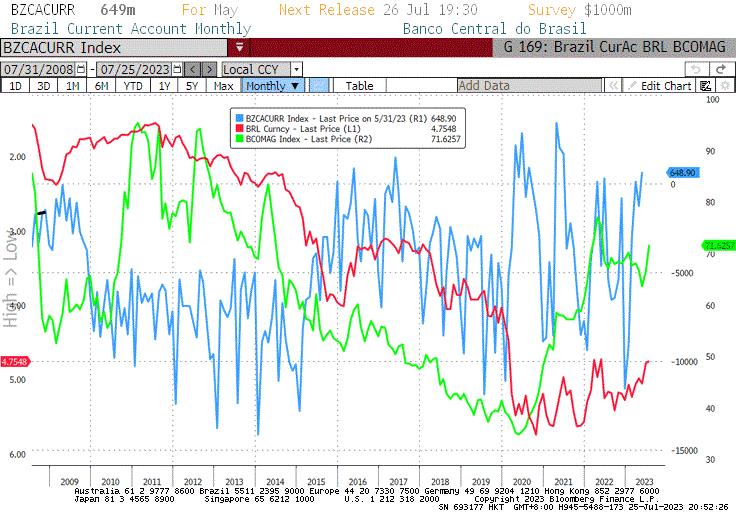Click the green BCOMAG Index legend swatch
736x530 pixels.
(x=239, y=139)
